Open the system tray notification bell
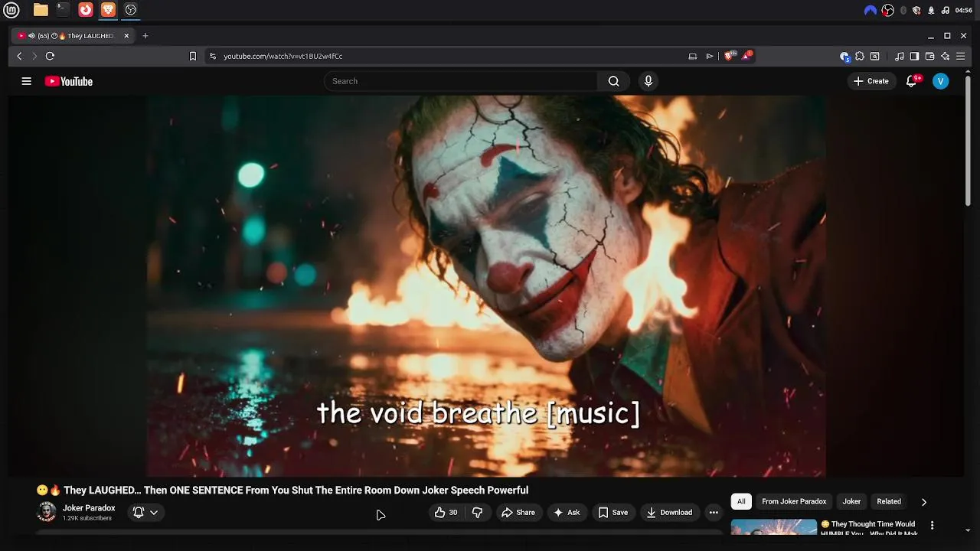 pyautogui.click(x=931, y=10)
